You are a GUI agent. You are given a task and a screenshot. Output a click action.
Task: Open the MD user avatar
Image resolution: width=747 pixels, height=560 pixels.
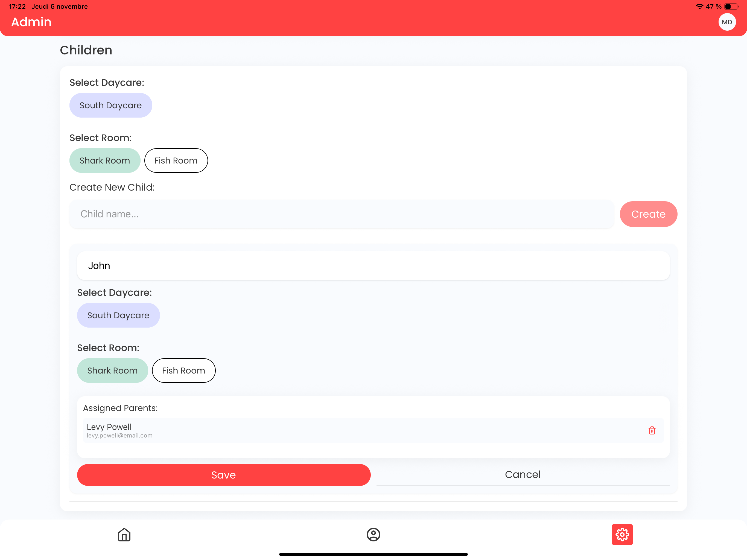point(727,22)
